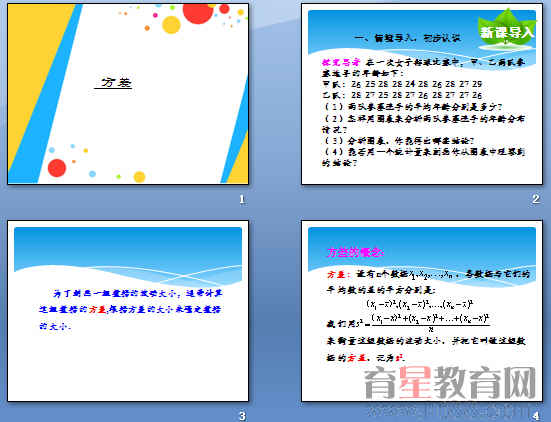Select the fourth slide with variance formula
The width and height of the screenshot is (551, 422).
(422, 311)
